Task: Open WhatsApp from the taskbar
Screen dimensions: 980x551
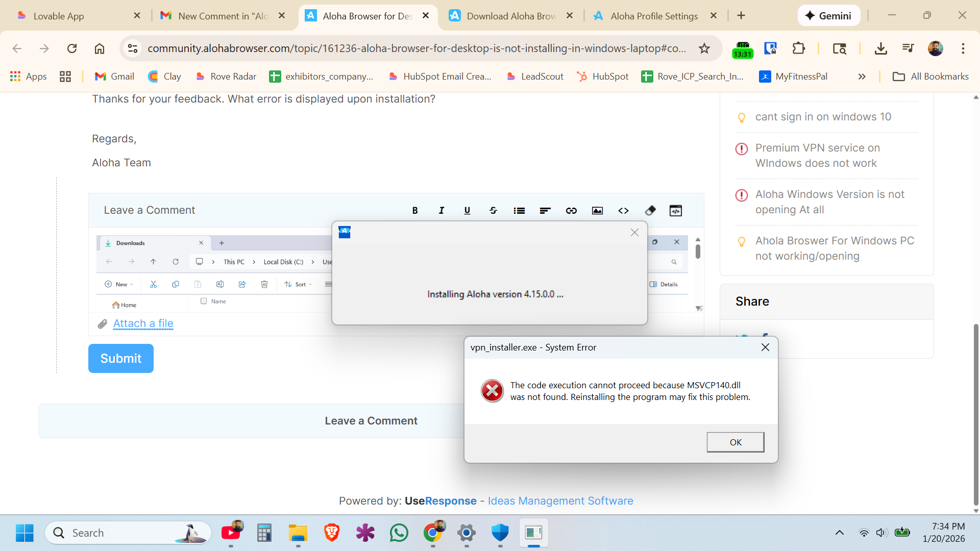Action: coord(399,533)
